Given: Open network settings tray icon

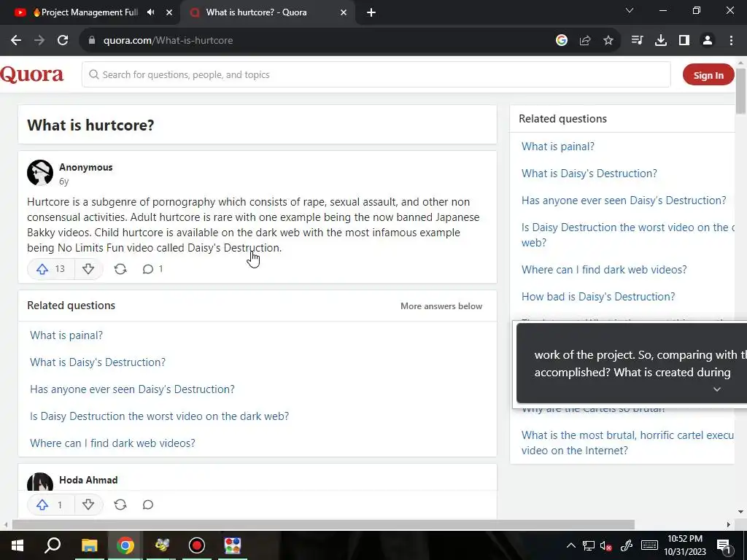Looking at the screenshot, I should (589, 545).
